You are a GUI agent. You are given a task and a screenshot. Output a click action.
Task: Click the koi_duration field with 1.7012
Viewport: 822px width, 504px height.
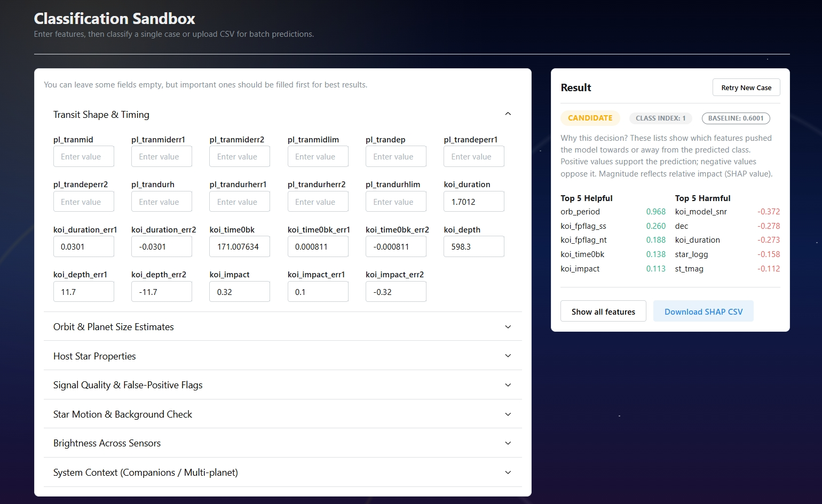click(x=474, y=202)
